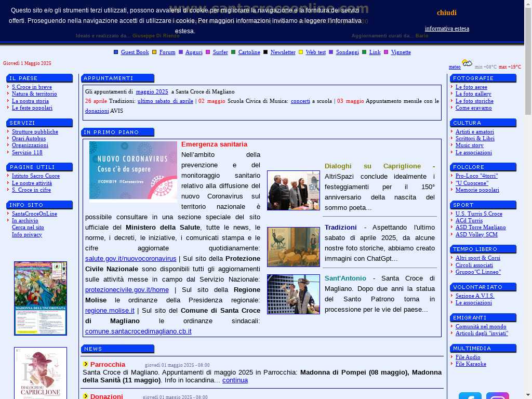This screenshot has width=532, height=399.
Task: Open U.S. Turris S.Croce
Action: coord(478,214)
